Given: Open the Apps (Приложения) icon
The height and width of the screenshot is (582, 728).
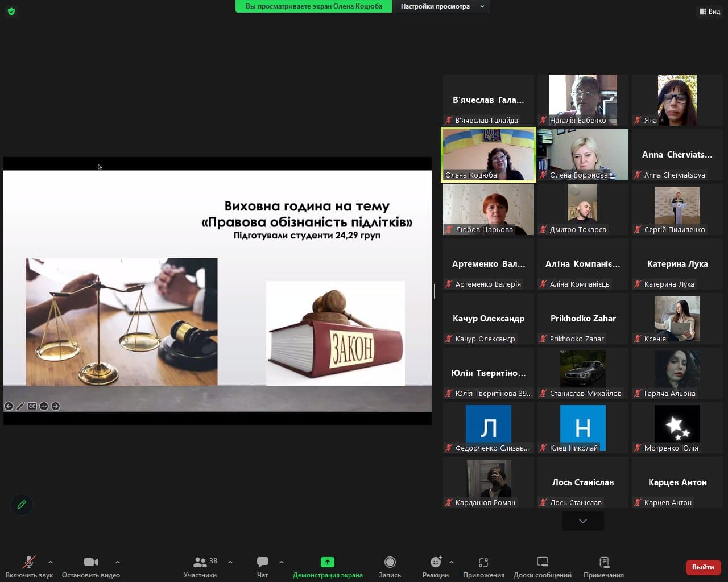Looking at the screenshot, I should pos(483,562).
